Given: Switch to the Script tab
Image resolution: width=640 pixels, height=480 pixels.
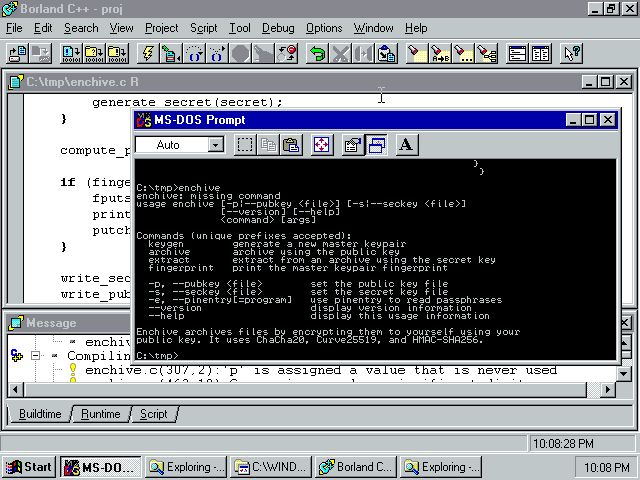Looking at the screenshot, I should (153, 414).
